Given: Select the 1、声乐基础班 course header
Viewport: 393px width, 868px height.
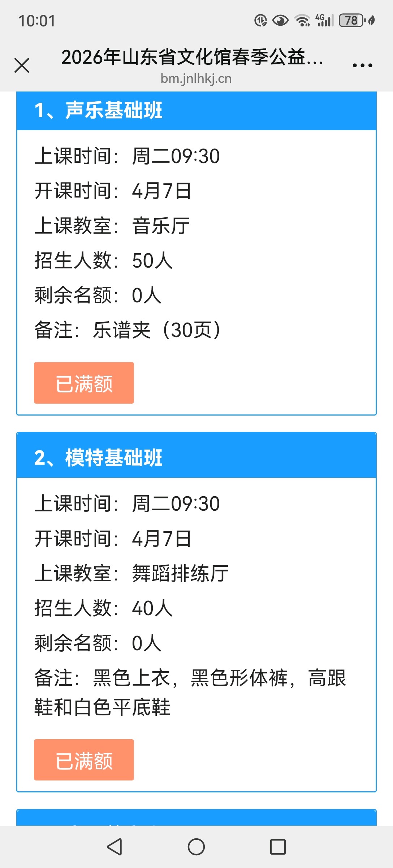Looking at the screenshot, I should coord(98,110).
